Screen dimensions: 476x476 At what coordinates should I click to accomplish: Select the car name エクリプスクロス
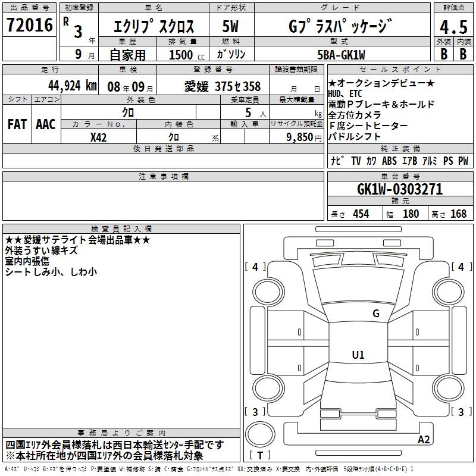pyautogui.click(x=154, y=26)
